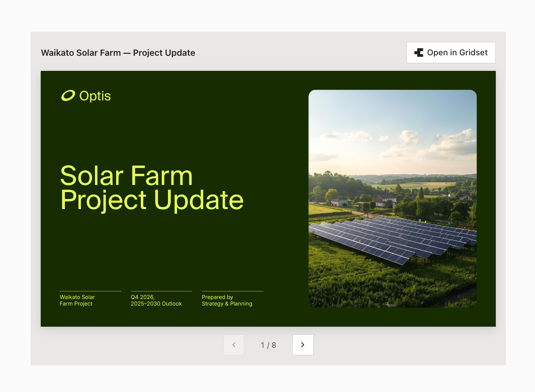Select the solar farm photo
The height and width of the screenshot is (392, 535).
[x=392, y=199]
